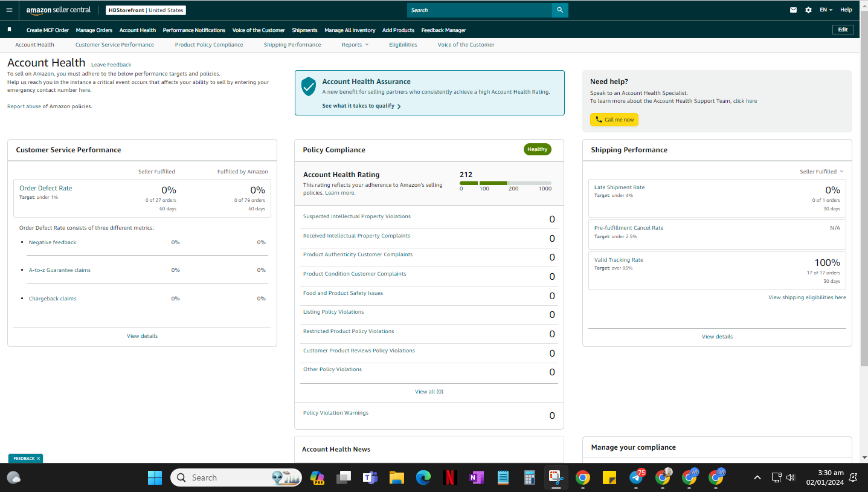Screen dimensions: 868x492
Task: Open OneNote from the taskbar
Action: pyautogui.click(x=476, y=477)
